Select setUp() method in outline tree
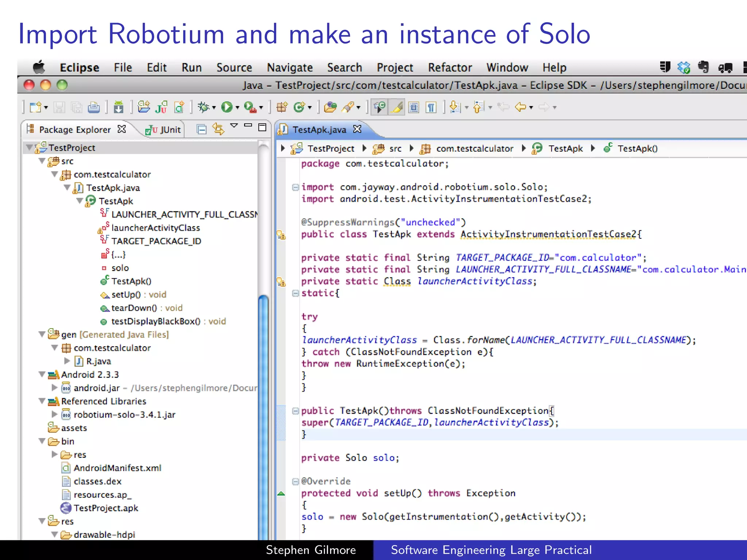747x560 pixels. (x=133, y=295)
